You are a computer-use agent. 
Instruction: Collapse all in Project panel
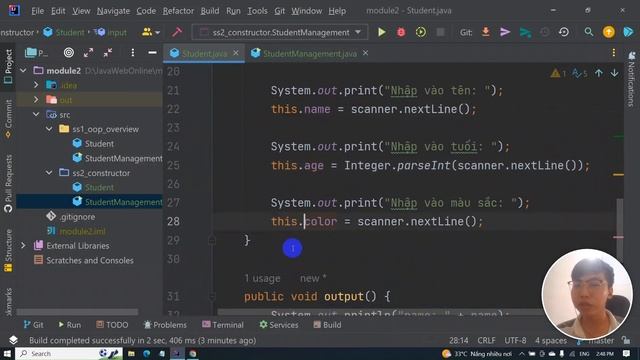[108, 53]
